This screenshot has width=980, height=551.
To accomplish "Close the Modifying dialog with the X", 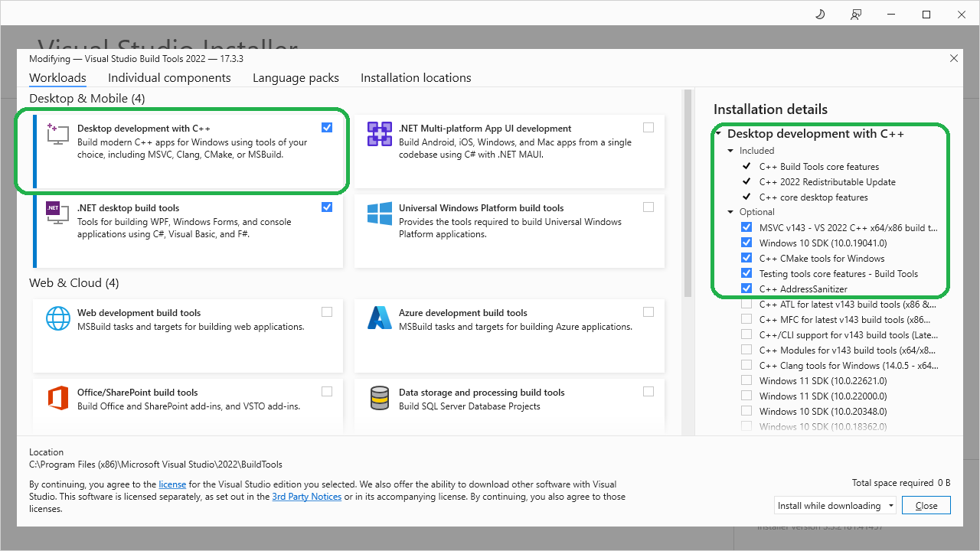I will (953, 58).
